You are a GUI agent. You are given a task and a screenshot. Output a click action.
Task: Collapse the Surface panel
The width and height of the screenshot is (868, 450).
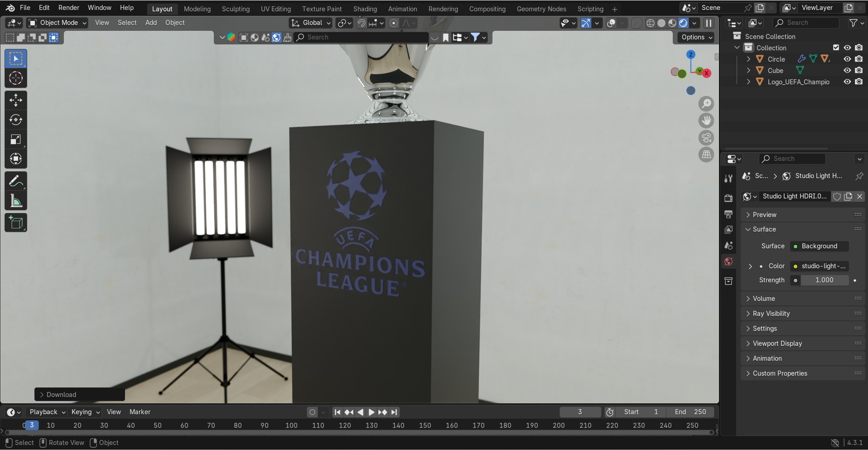(x=802, y=229)
